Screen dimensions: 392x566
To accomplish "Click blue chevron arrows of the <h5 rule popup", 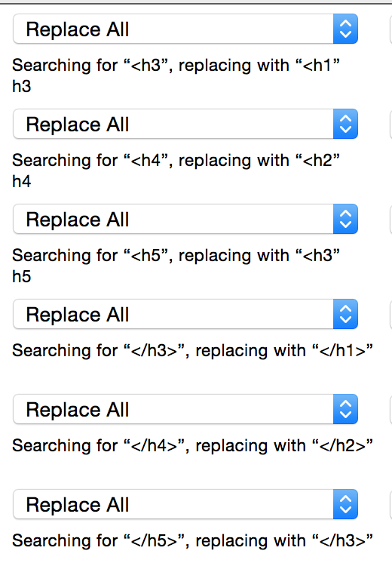I will coord(345,219).
